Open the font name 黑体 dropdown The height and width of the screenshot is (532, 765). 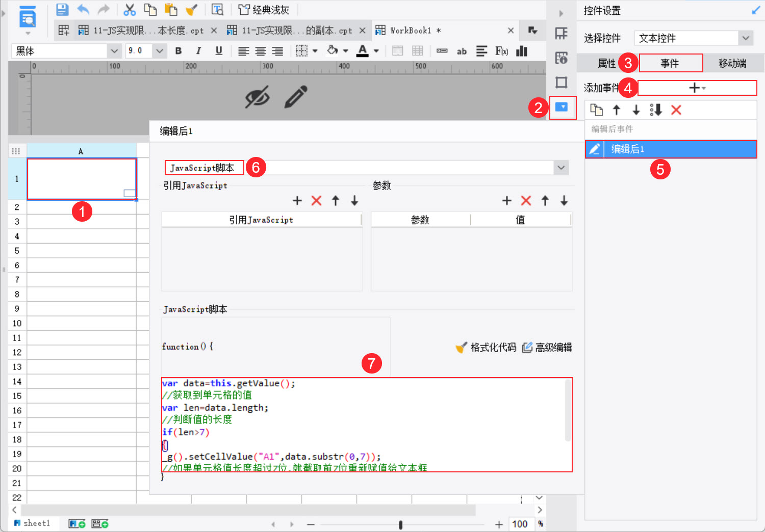pyautogui.click(x=115, y=51)
